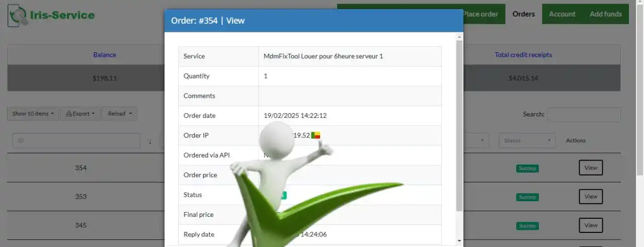The height and width of the screenshot is (247, 644).
Task: Click the $198.11 balance value
Action: [105, 78]
